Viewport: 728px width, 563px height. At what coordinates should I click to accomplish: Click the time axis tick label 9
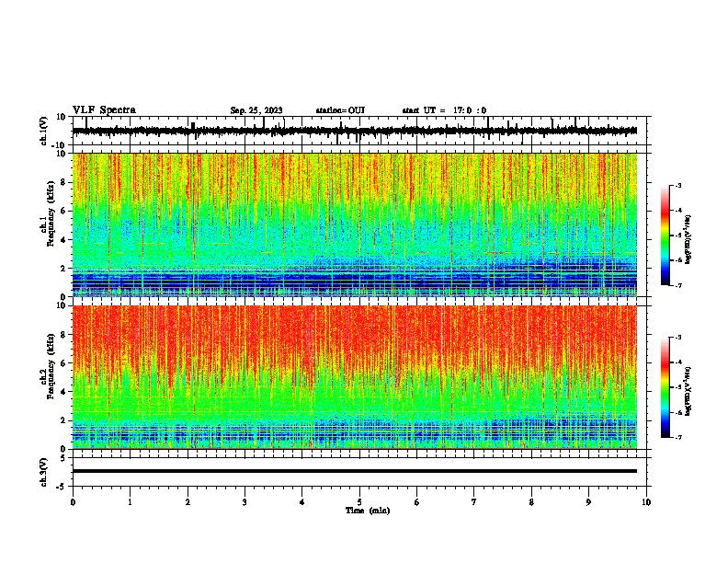(x=588, y=502)
